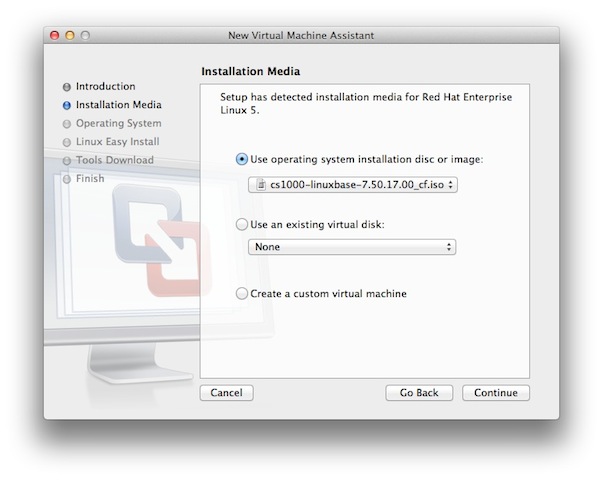The height and width of the screenshot is (480, 603).
Task: Click the 'Installation Media' heading
Action: [x=250, y=72]
